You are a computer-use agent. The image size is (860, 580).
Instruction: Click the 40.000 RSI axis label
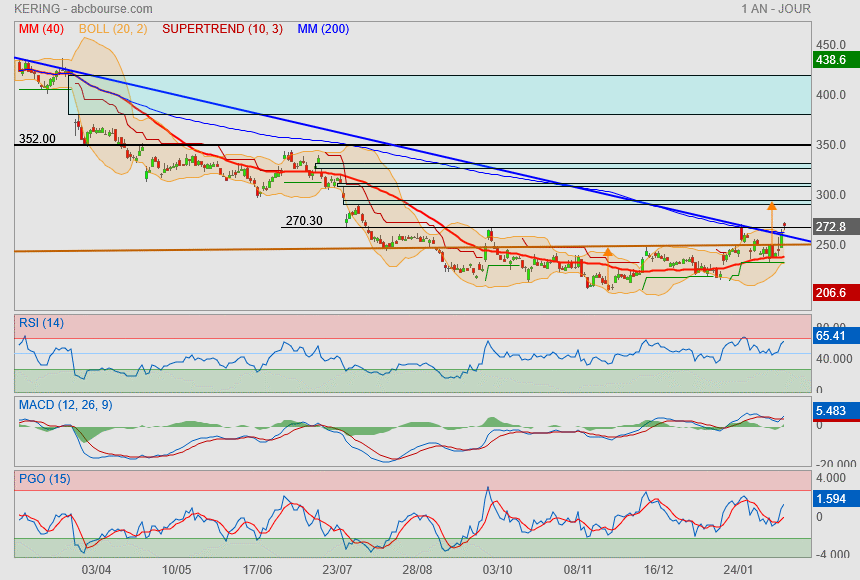(x=834, y=359)
